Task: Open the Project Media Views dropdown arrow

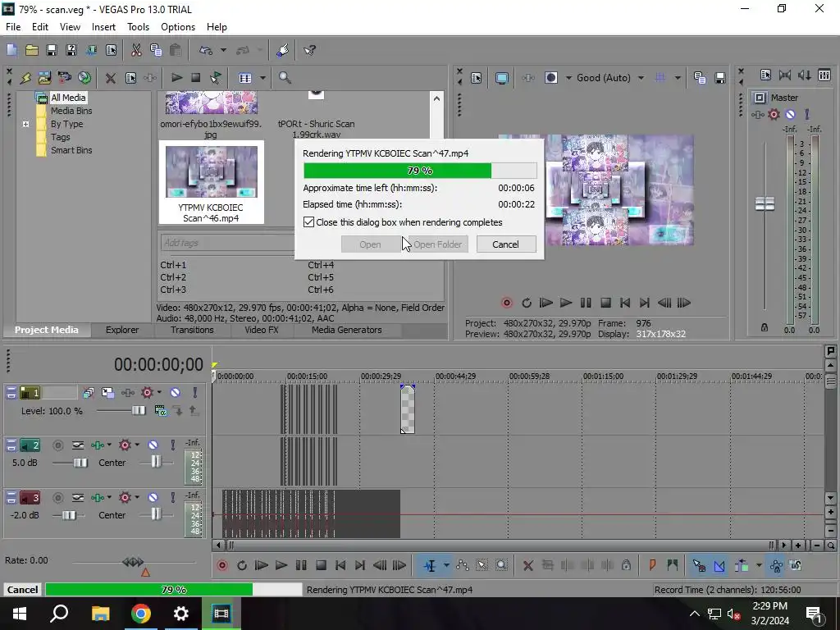Action: pyautogui.click(x=262, y=78)
